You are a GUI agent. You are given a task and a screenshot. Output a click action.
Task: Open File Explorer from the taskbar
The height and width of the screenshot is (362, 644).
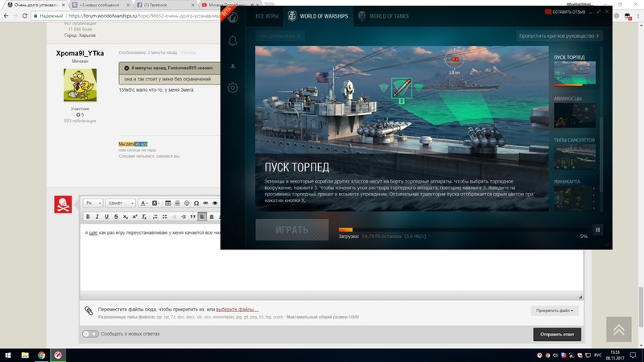[25, 356]
